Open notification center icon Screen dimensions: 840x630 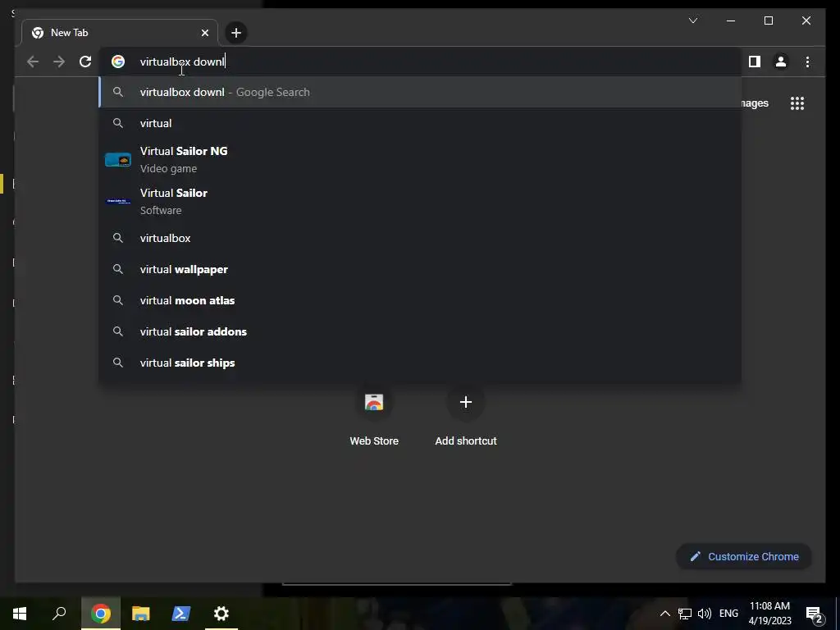(x=814, y=614)
